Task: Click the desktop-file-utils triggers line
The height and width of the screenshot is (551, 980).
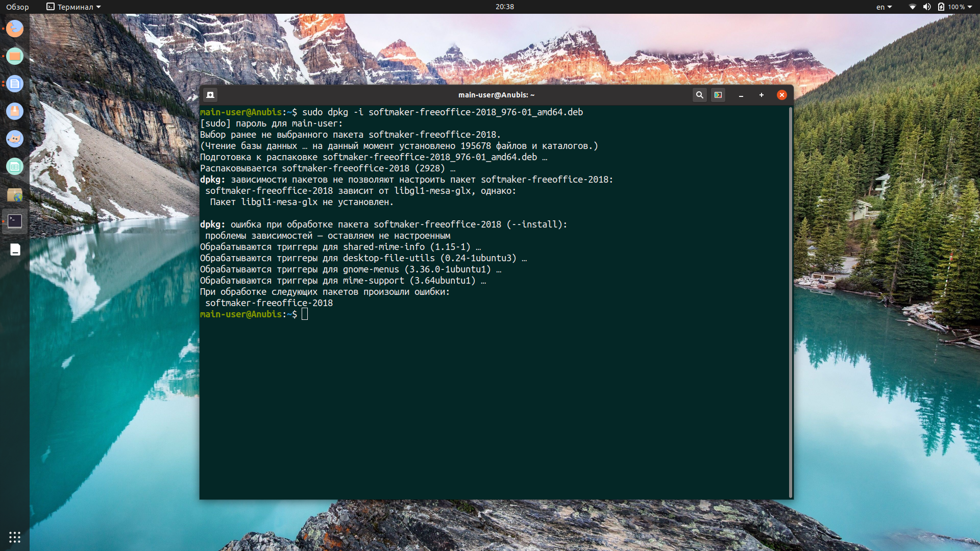Action: (363, 258)
